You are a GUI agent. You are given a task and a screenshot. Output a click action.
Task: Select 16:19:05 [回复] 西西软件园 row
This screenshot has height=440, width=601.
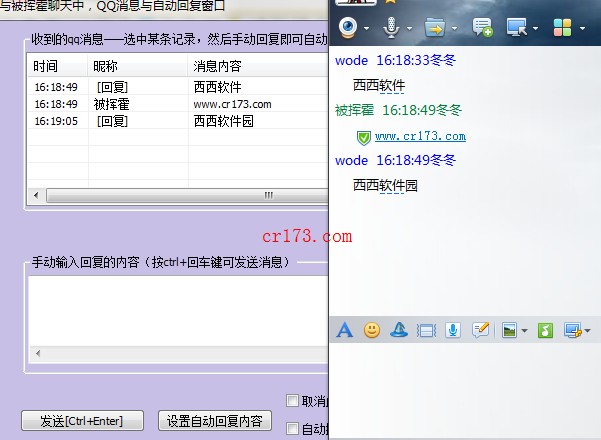[178, 121]
